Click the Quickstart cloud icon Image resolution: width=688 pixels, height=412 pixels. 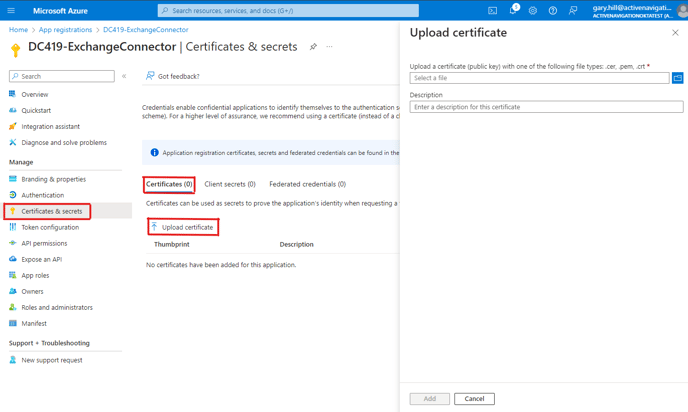point(13,110)
